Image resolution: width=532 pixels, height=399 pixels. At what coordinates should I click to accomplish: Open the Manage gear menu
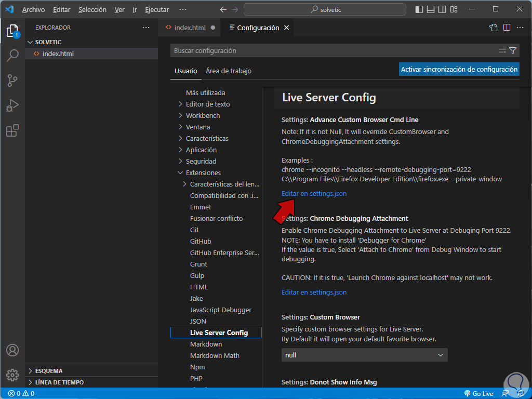(12, 375)
